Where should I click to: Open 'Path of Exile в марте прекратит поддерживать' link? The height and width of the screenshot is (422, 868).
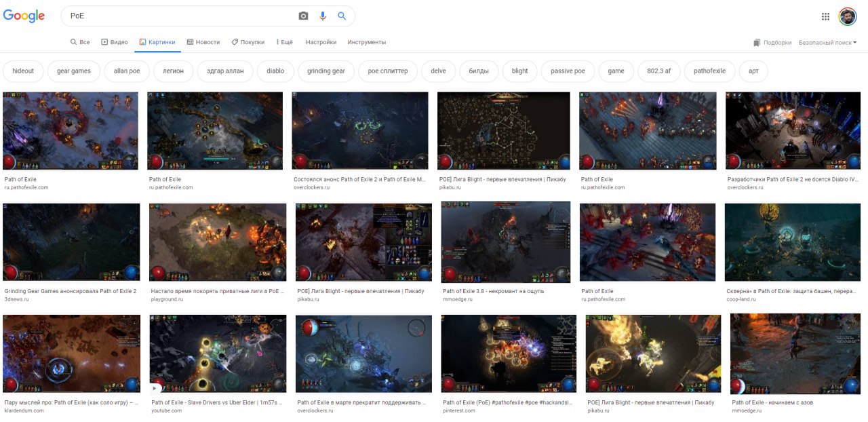[361, 402]
